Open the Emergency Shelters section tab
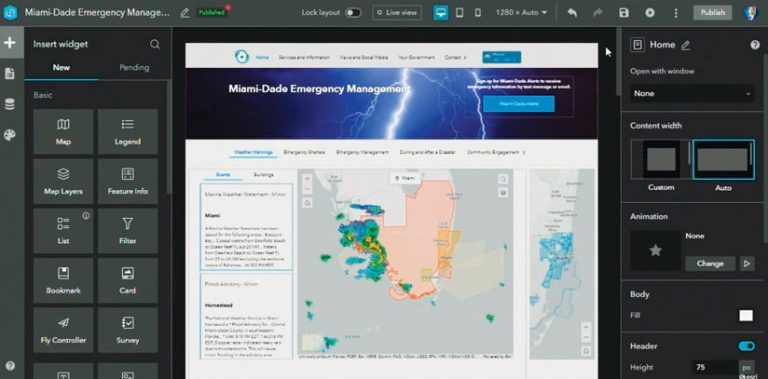This screenshot has height=379, width=768. coord(304,153)
